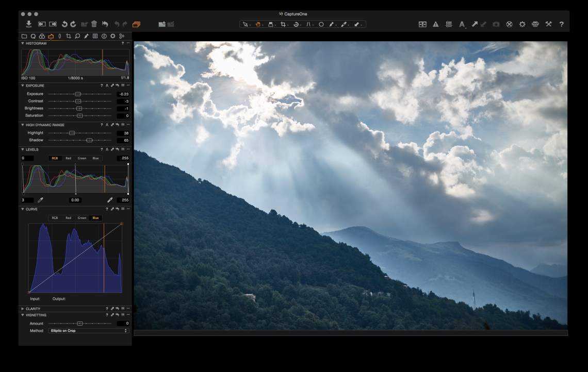Pick shadow point with Levels eyedropper
588x372 pixels.
[40, 200]
